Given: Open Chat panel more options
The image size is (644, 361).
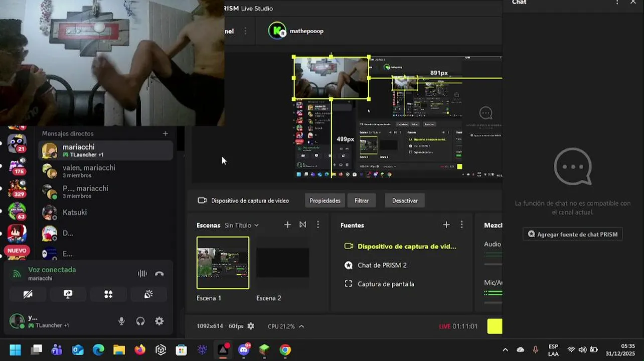Looking at the screenshot, I should 617,3.
